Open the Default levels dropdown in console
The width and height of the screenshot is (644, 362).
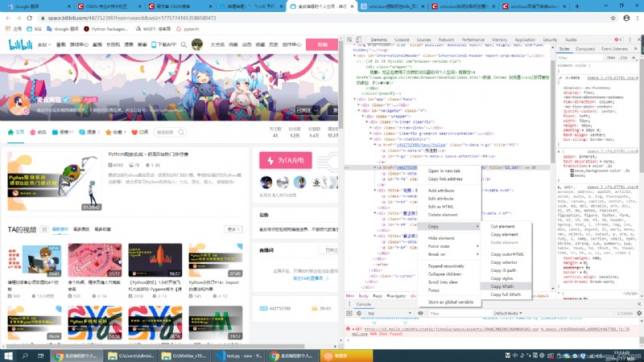pyautogui.click(x=508, y=313)
